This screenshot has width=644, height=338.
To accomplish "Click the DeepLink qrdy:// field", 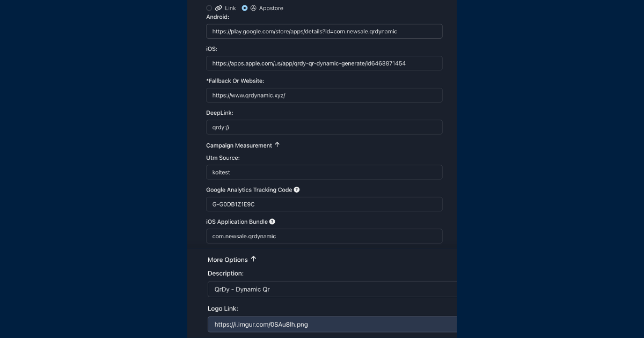I will (x=324, y=127).
